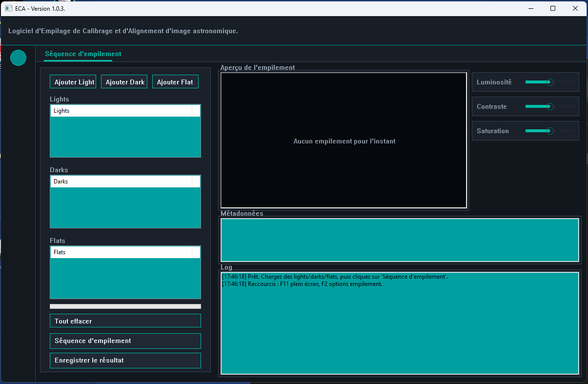Select the Flats column header in list

click(x=121, y=252)
